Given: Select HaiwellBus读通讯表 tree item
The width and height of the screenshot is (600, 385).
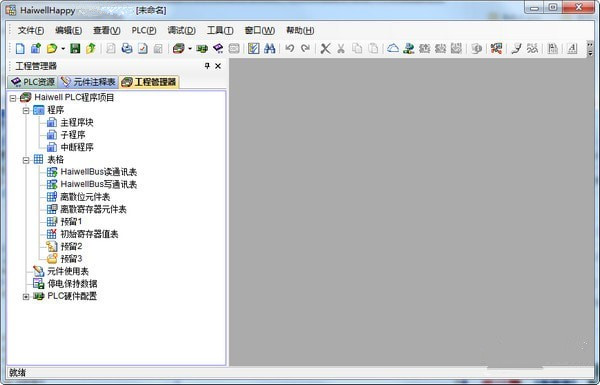Looking at the screenshot, I should click(x=98, y=172).
